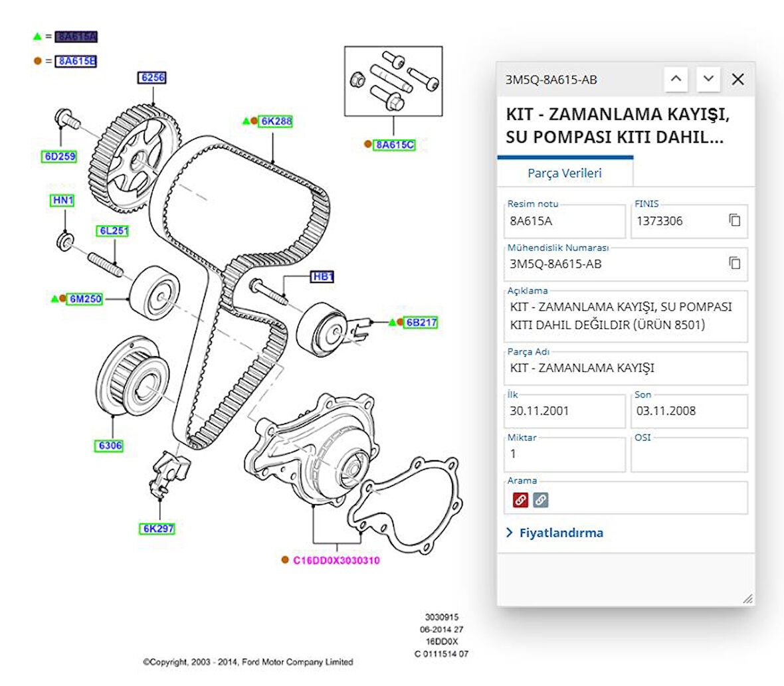784x686 pixels.
Task: Select part label 6K297 on diagram
Action: point(157,529)
